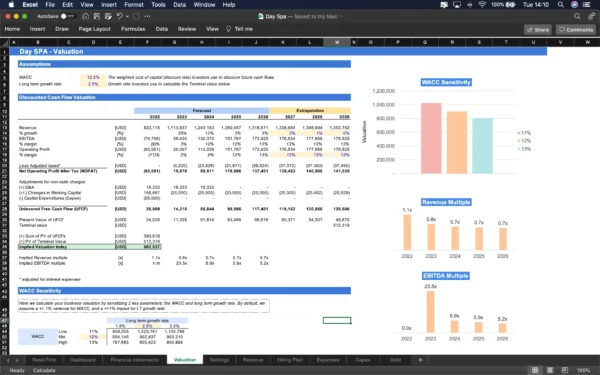Switch to Normal view icon
This screenshot has width=600, height=375.
pyautogui.click(x=535, y=370)
